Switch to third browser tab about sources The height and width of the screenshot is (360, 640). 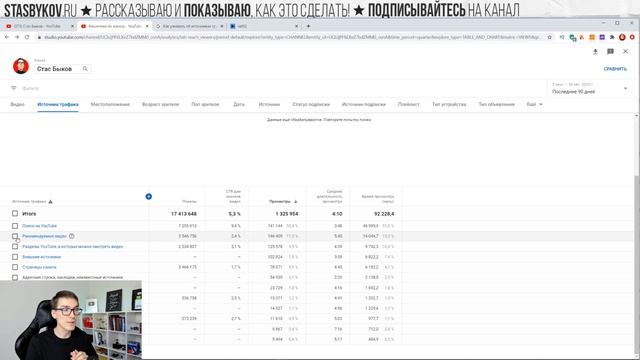(188, 26)
